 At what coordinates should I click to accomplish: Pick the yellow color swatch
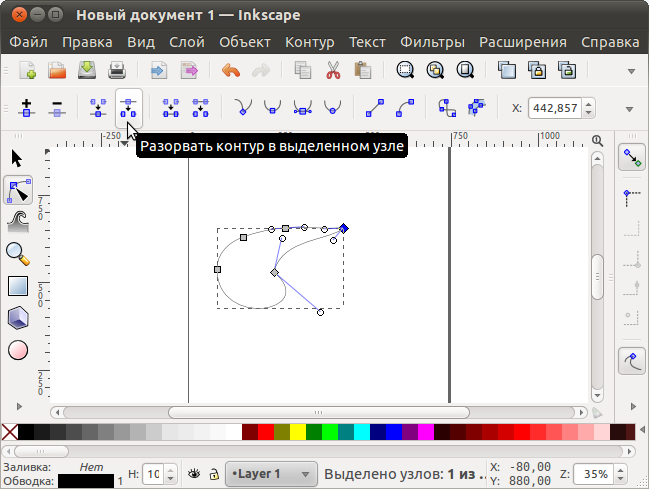[298, 432]
